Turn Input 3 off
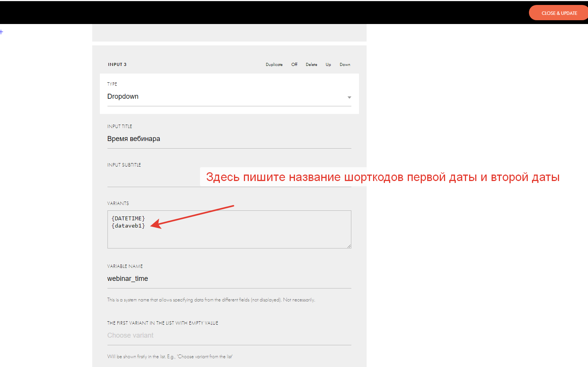The height and width of the screenshot is (367, 588). click(294, 64)
